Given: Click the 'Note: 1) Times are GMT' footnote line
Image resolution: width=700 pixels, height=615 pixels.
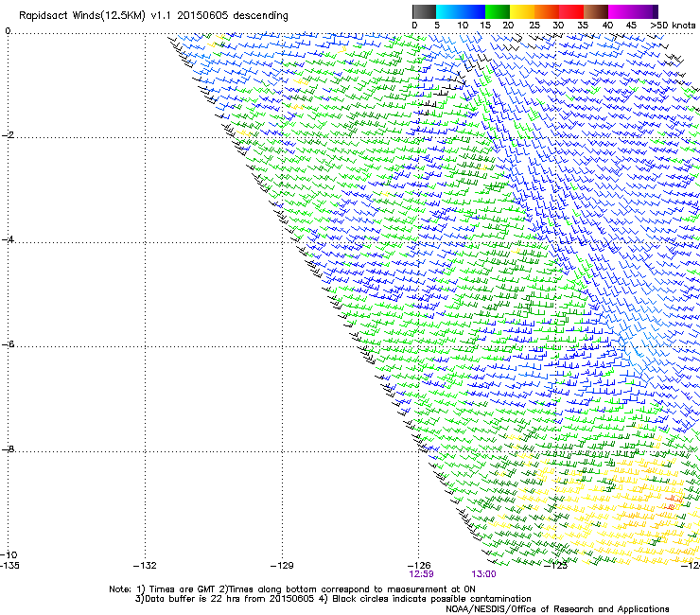Looking at the screenshot, I should [292, 589].
